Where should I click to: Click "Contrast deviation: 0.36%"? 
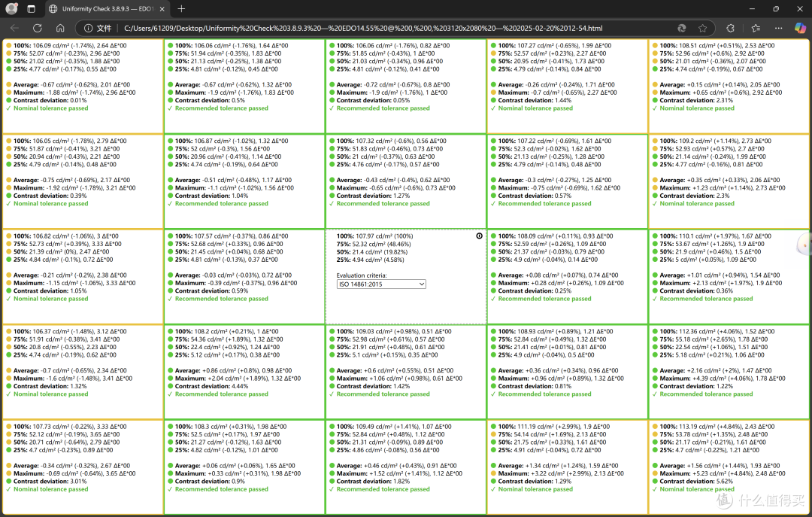pos(696,291)
